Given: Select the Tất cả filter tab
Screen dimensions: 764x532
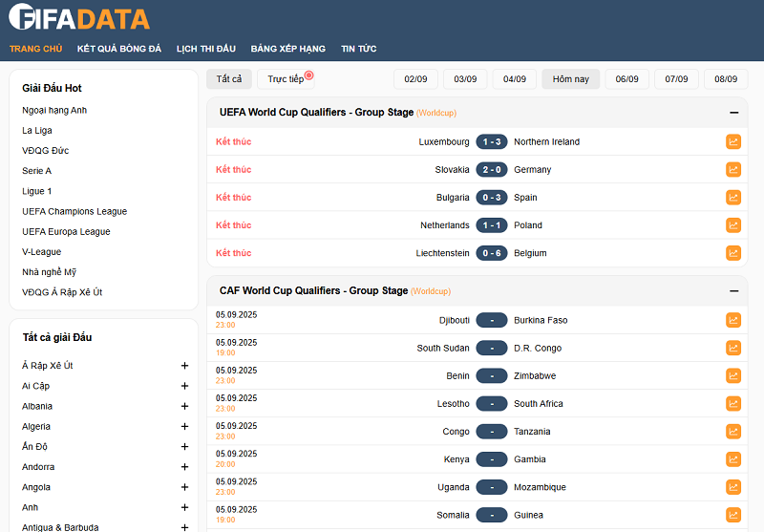Looking at the screenshot, I should (229, 79).
